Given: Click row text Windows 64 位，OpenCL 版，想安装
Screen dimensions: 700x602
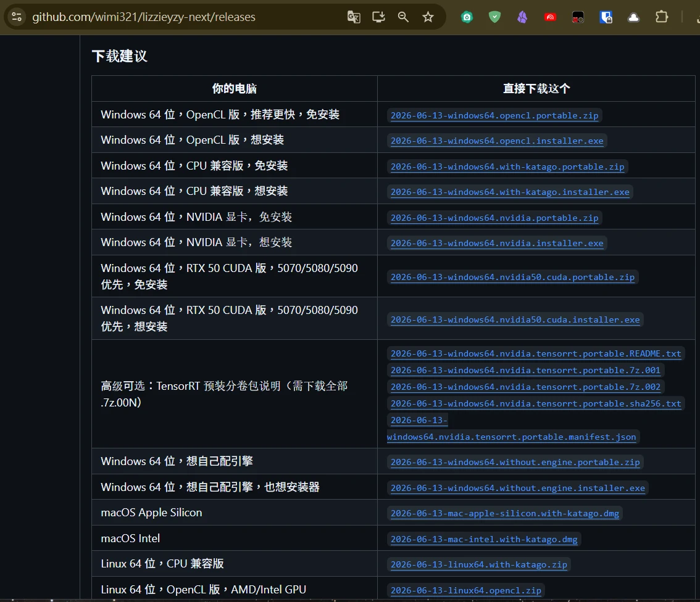Looking at the screenshot, I should [193, 140].
